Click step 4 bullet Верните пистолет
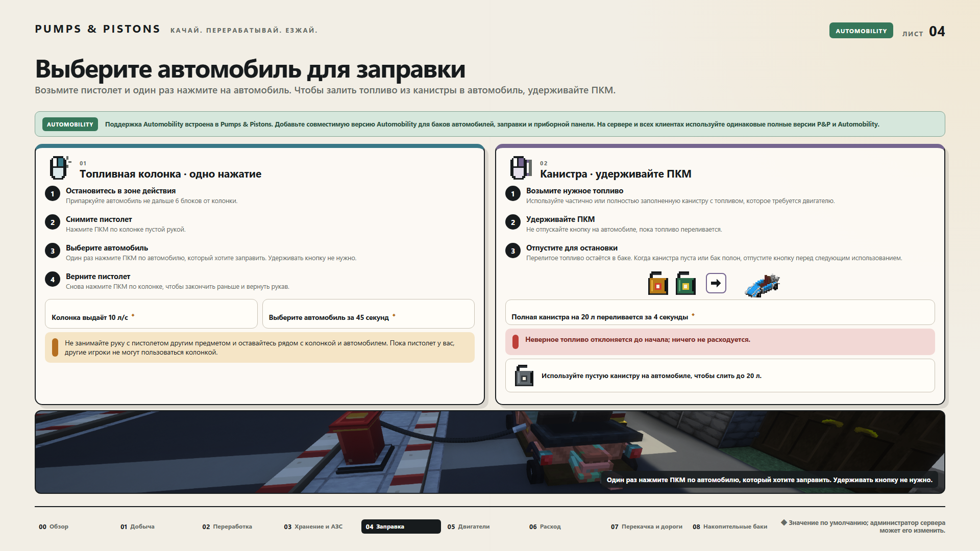This screenshot has width=980, height=551. click(53, 280)
